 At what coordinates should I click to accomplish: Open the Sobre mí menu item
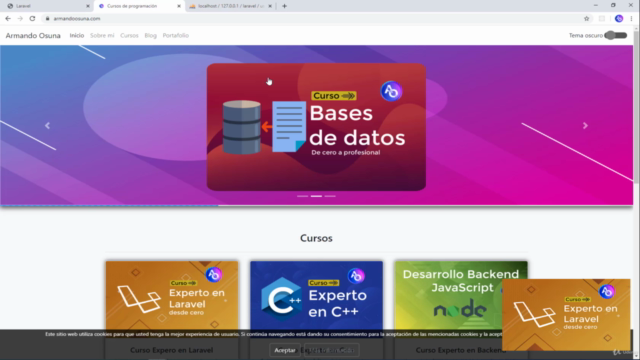click(102, 36)
